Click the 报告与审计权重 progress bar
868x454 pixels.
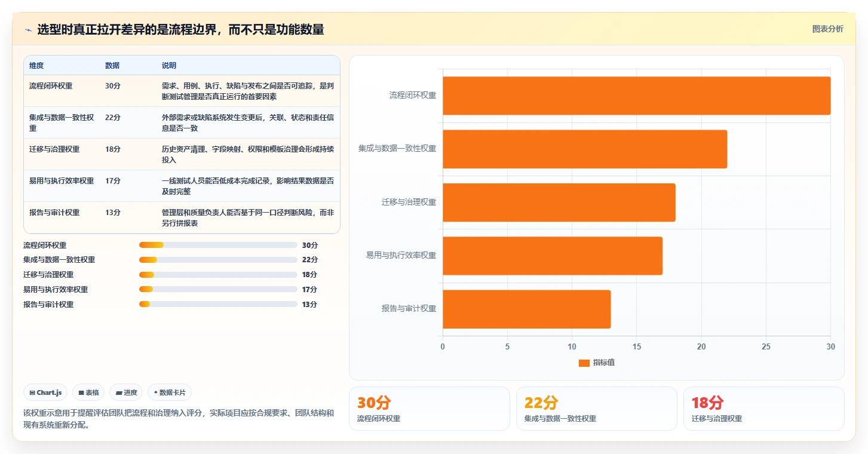[218, 304]
